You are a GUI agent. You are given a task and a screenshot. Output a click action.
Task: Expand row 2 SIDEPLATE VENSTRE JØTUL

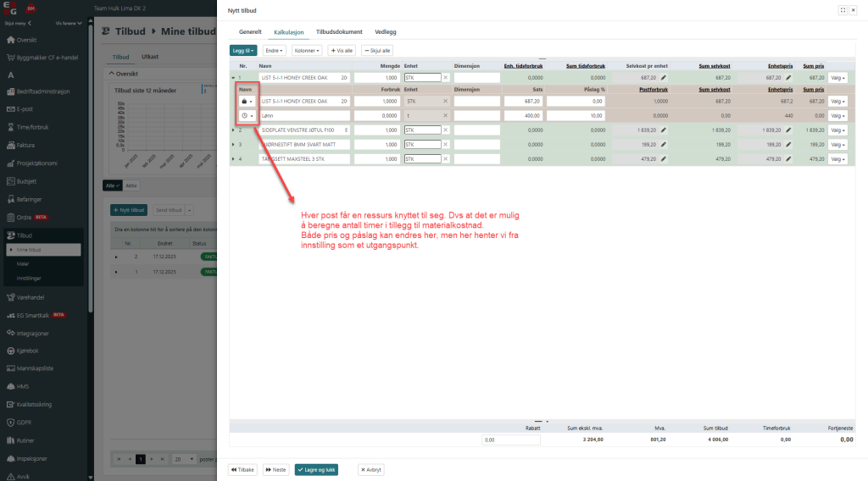233,130
